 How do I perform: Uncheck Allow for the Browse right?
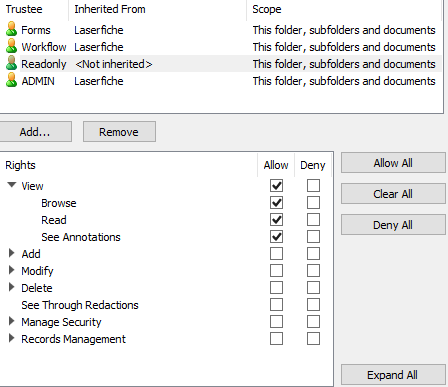(276, 203)
